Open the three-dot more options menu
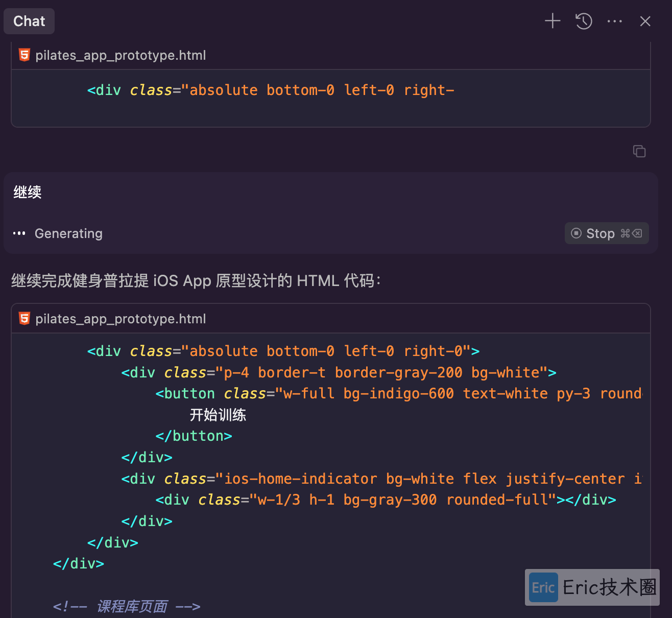The height and width of the screenshot is (618, 672). pos(615,21)
